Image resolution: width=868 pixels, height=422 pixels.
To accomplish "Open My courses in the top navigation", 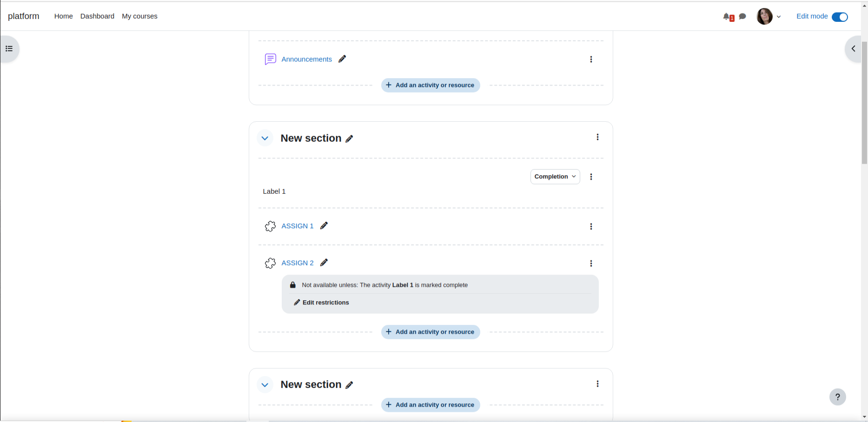I will 139,16.
